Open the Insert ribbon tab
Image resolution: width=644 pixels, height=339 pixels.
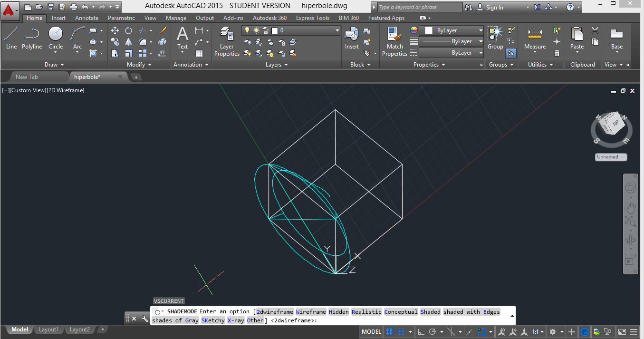pos(59,18)
